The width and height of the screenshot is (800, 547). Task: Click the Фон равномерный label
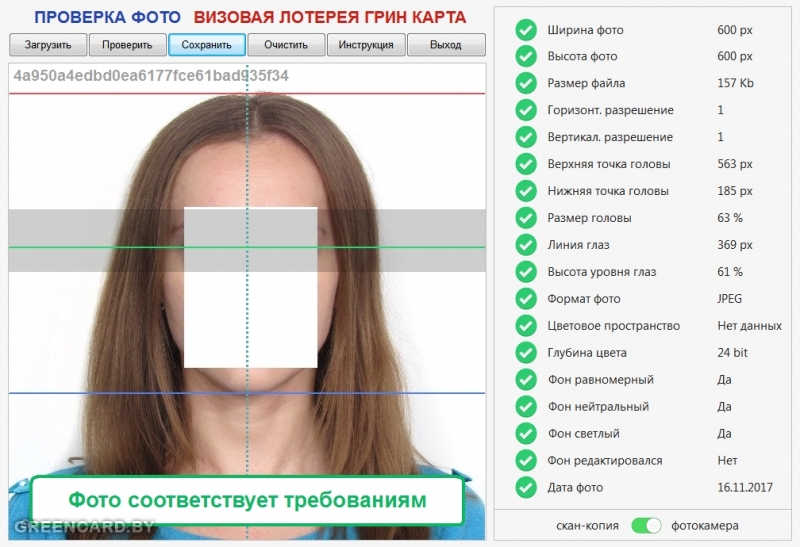click(601, 380)
